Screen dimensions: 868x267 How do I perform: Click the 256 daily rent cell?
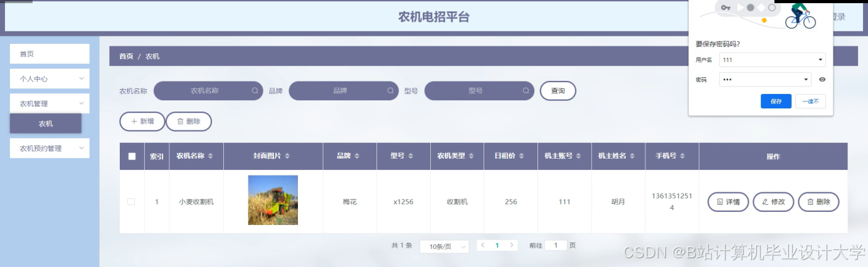click(511, 202)
